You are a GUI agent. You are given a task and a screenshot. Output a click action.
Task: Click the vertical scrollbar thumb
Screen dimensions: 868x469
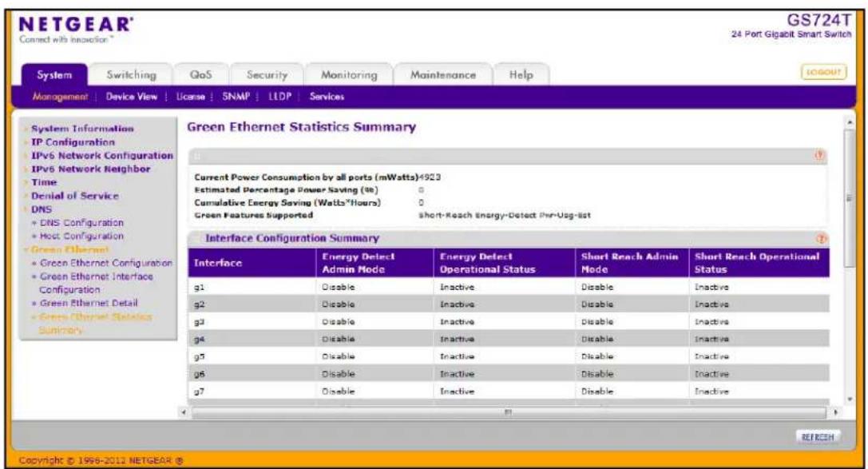point(849,198)
